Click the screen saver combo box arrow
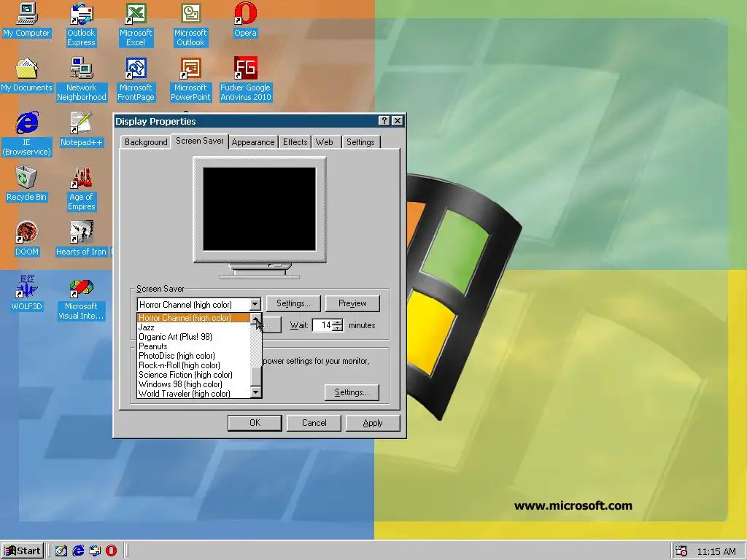The width and height of the screenshot is (747, 560). (255, 304)
